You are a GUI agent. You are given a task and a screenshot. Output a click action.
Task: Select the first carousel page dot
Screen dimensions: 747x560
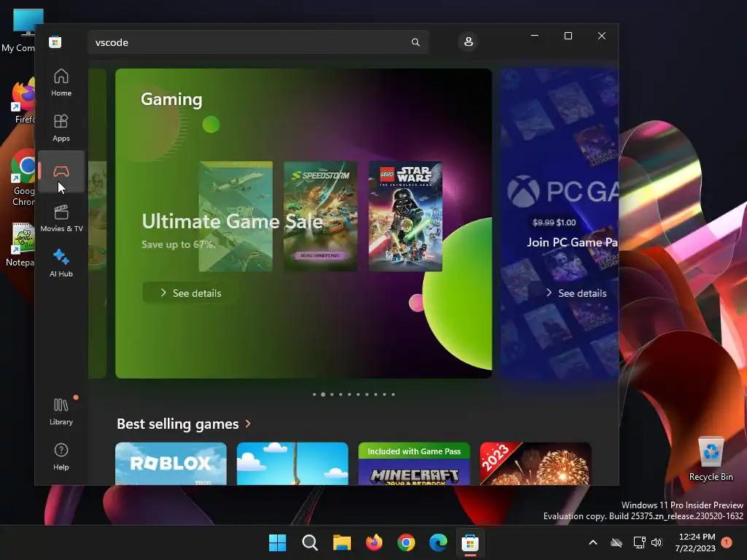pyautogui.click(x=314, y=394)
